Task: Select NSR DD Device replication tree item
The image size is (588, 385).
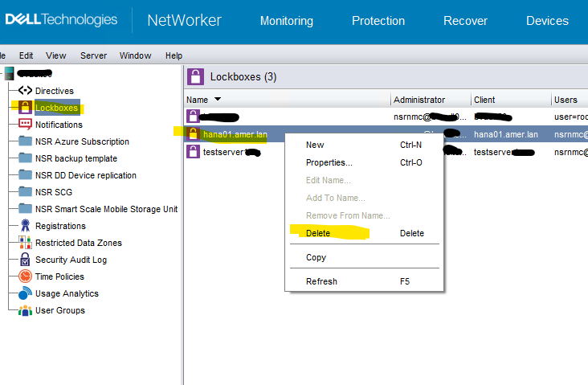Action: tap(86, 175)
